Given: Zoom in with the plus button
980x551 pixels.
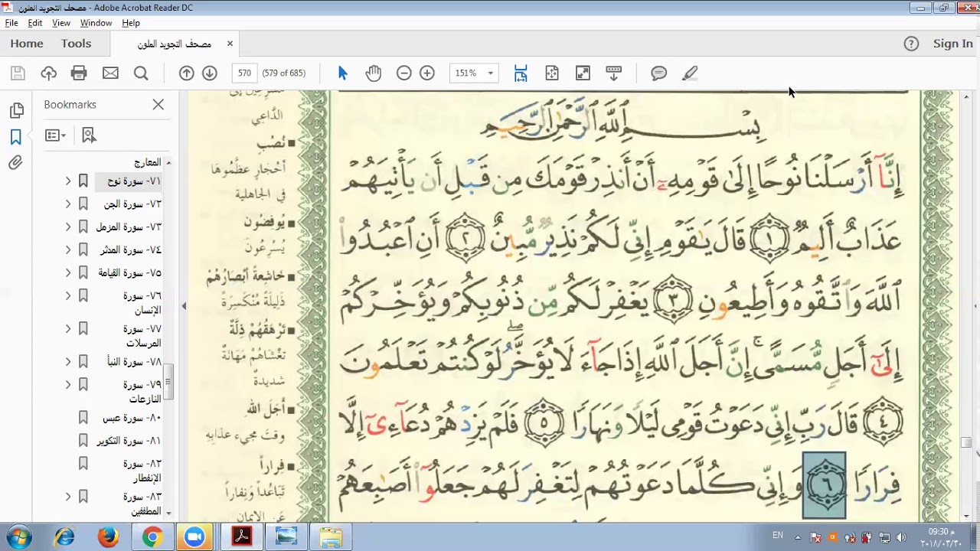Looking at the screenshot, I should pos(427,73).
